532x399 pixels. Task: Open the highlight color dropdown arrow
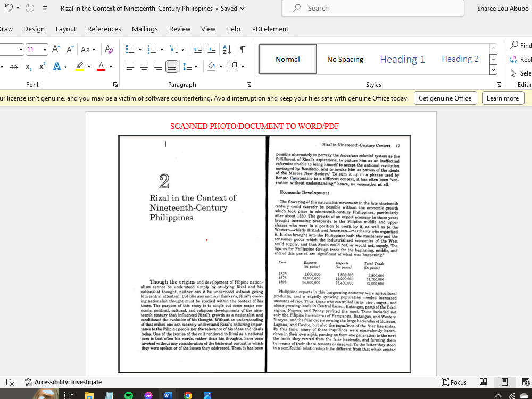[89, 67]
